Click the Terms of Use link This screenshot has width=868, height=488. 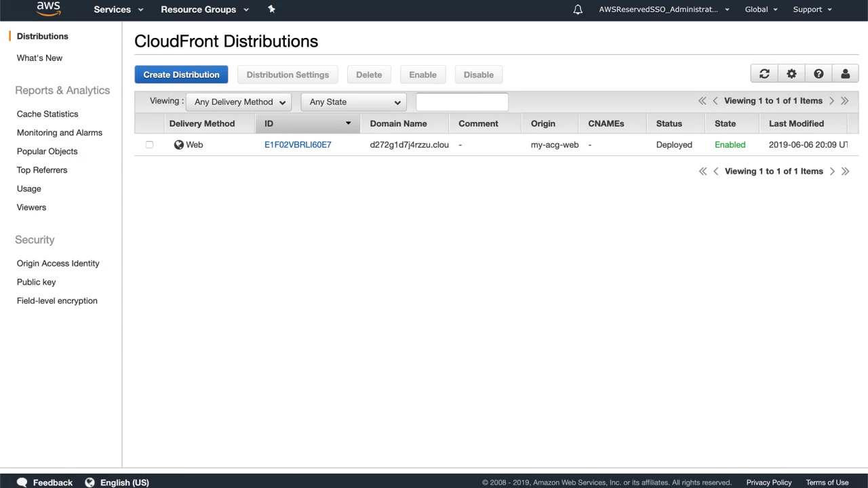click(x=827, y=483)
